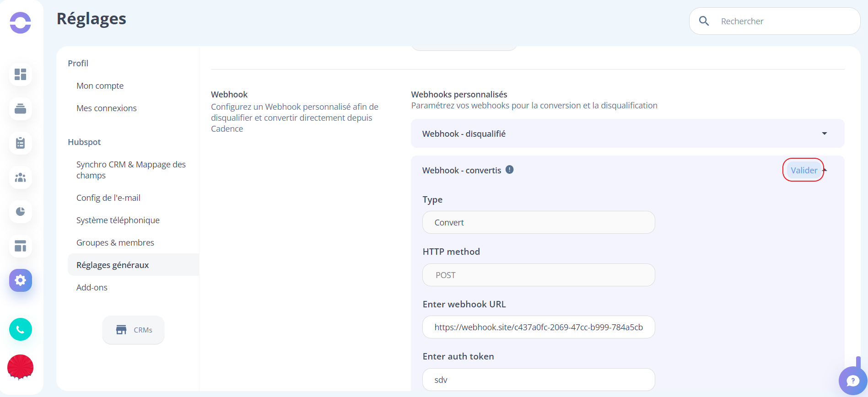Click the teal phone dialer button
The height and width of the screenshot is (397, 868).
coord(21,329)
